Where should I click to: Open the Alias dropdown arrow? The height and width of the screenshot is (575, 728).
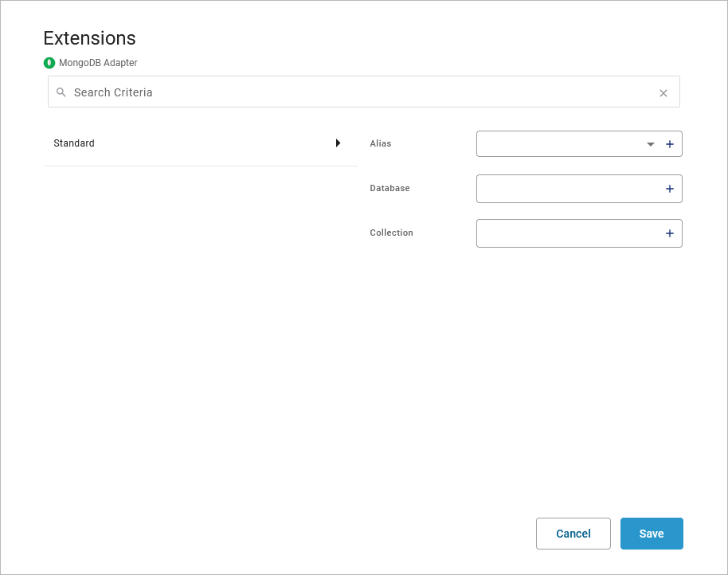click(651, 144)
